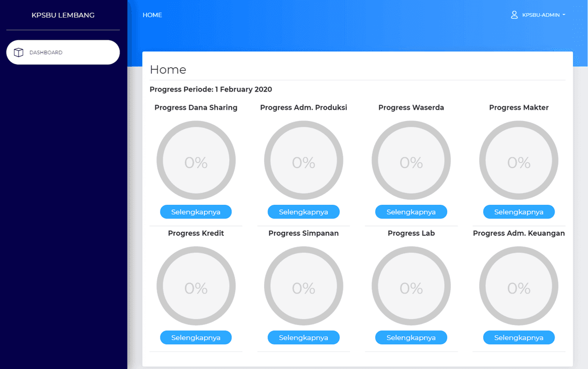Viewport: 588px width, 369px height.
Task: Click the 'Progress Adm. Keuangan' heading
Action: point(519,233)
